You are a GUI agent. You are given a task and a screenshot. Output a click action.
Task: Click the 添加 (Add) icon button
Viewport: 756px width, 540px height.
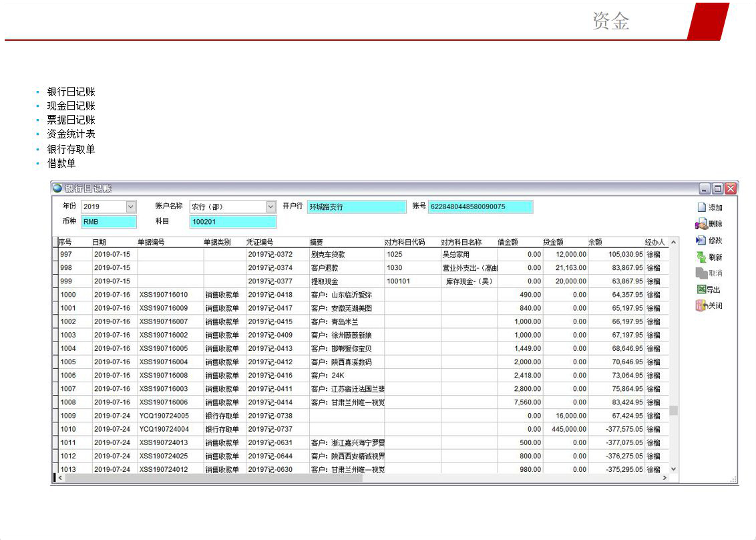(x=701, y=208)
